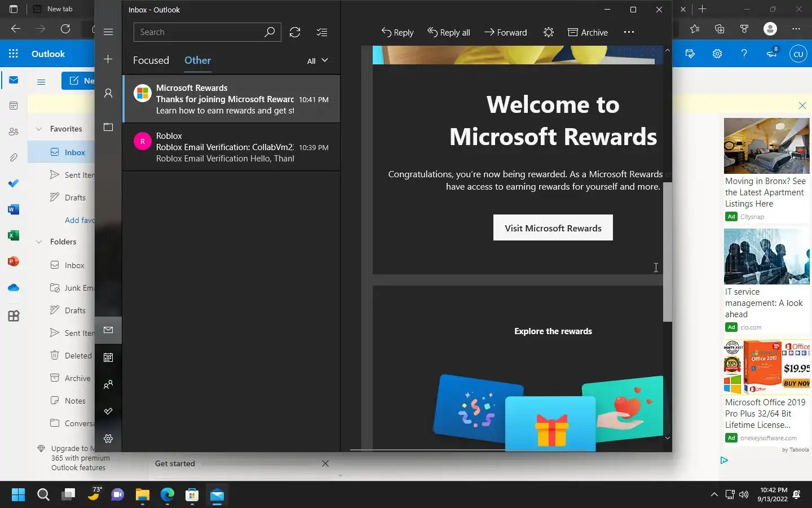Open Microsoft Office 2019 ad thumbnail
The width and height of the screenshot is (812, 508).
pos(766,366)
